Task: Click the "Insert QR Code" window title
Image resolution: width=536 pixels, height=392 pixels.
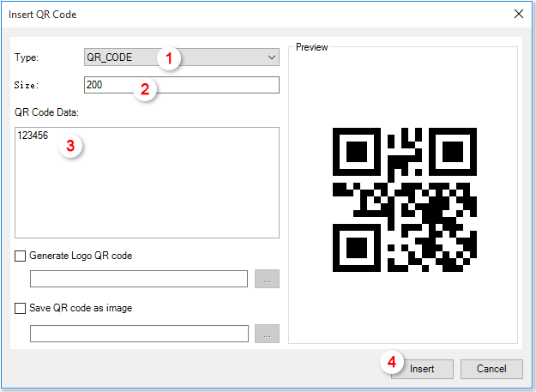Action: (x=42, y=15)
